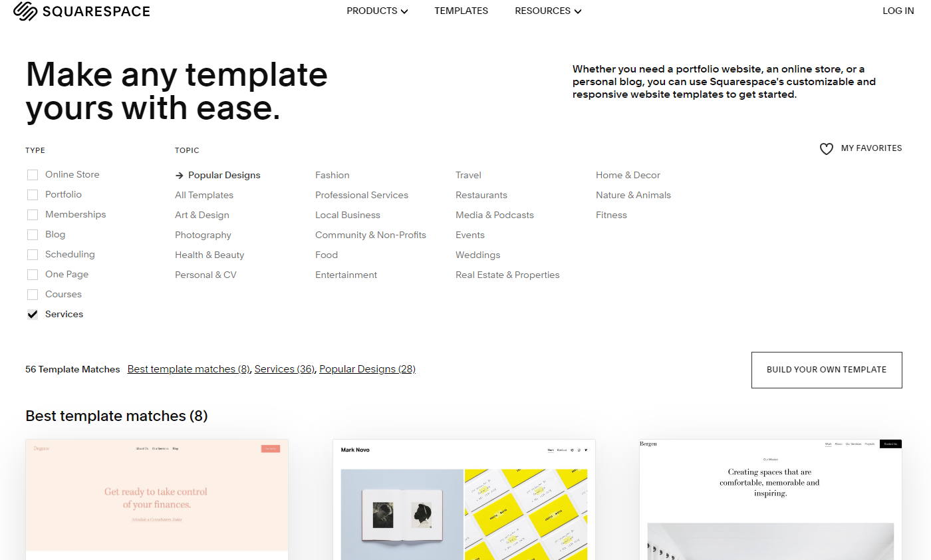Select Health & Beauty topic
The image size is (931, 560).
(209, 255)
